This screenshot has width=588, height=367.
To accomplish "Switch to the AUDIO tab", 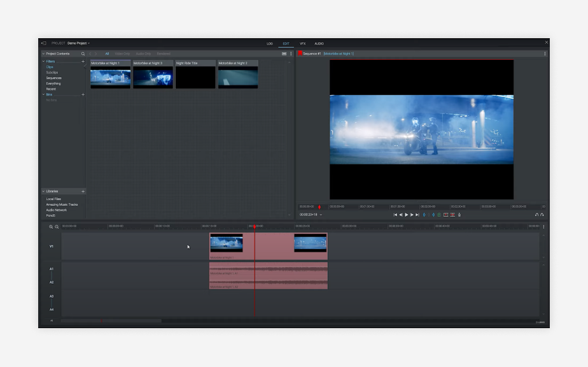I will click(319, 43).
